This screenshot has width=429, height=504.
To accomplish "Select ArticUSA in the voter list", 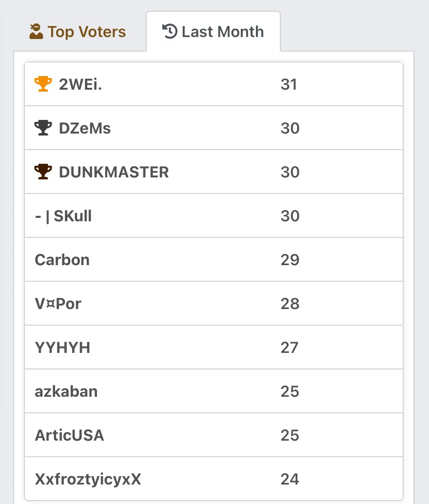I will [x=69, y=435].
